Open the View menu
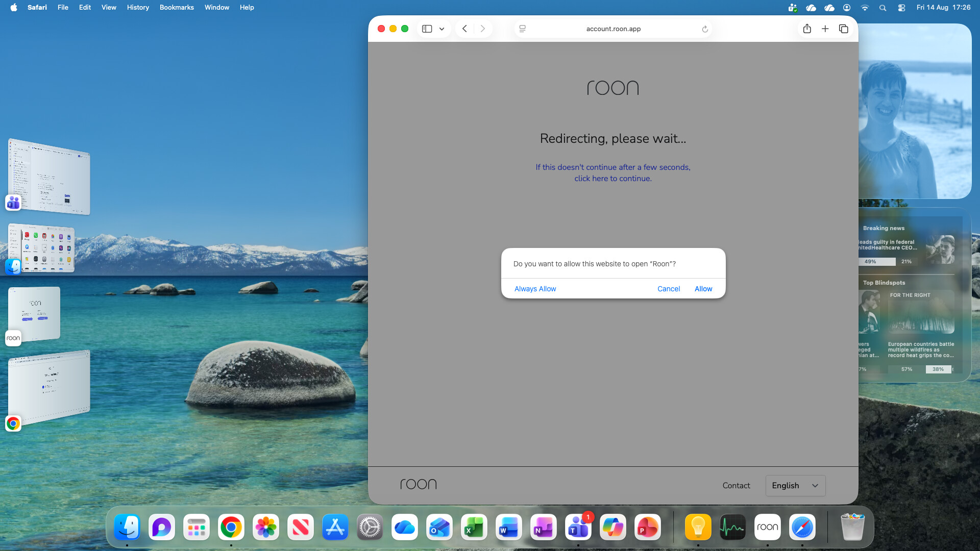 click(109, 8)
